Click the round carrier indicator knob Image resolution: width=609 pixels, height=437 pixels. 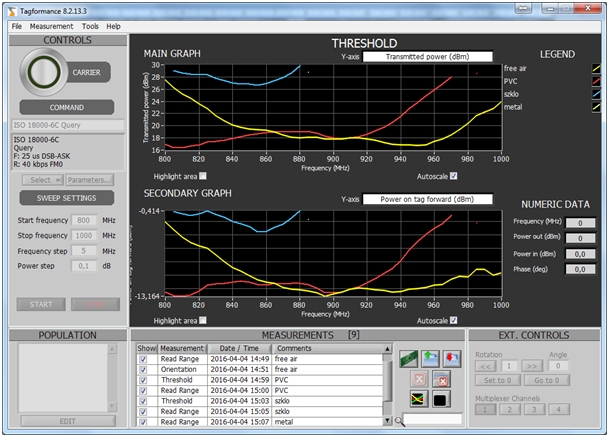pos(46,72)
